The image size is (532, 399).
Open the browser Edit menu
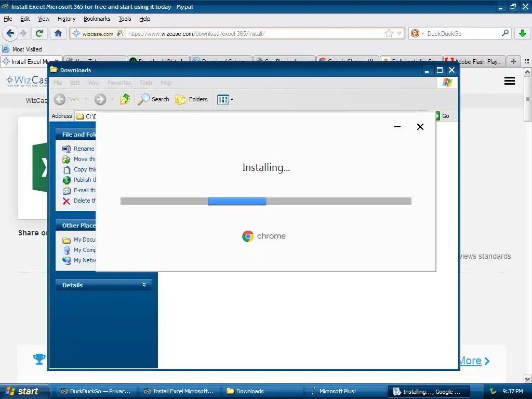coord(25,19)
